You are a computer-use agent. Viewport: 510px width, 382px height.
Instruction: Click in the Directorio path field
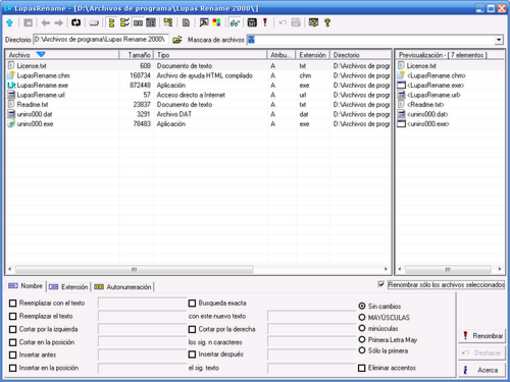click(101, 40)
